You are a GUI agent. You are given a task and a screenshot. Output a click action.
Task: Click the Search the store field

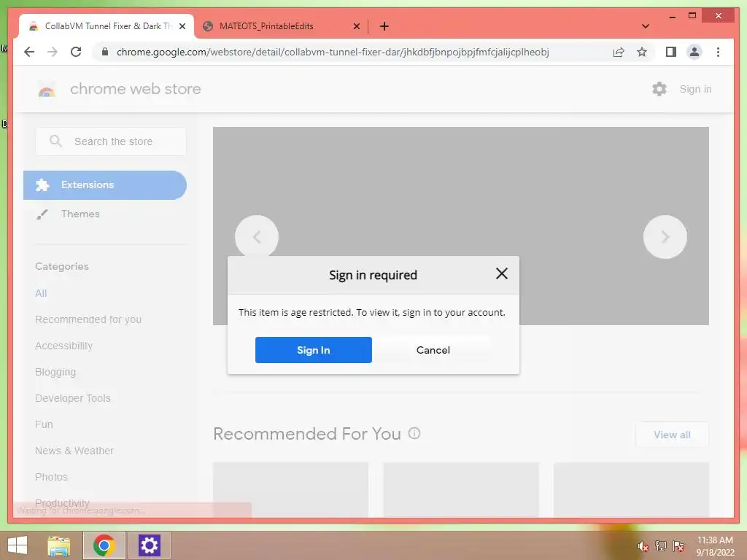coord(111,141)
